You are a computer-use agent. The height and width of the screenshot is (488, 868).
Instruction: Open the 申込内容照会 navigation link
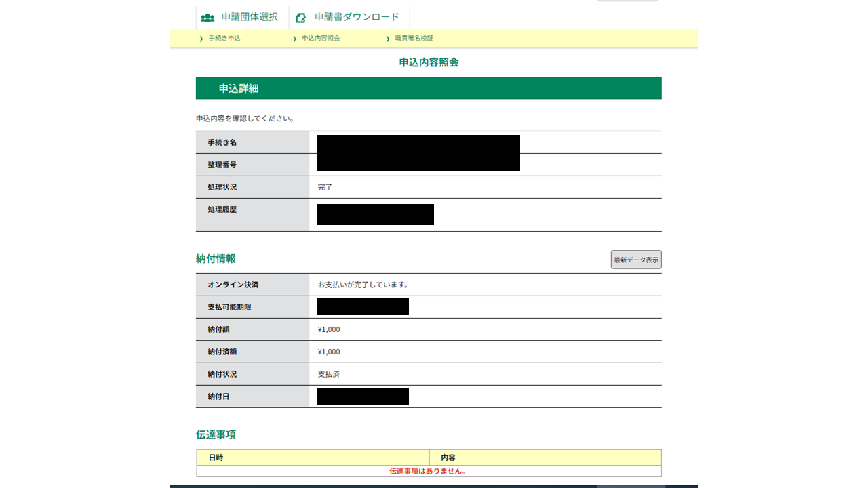point(321,39)
